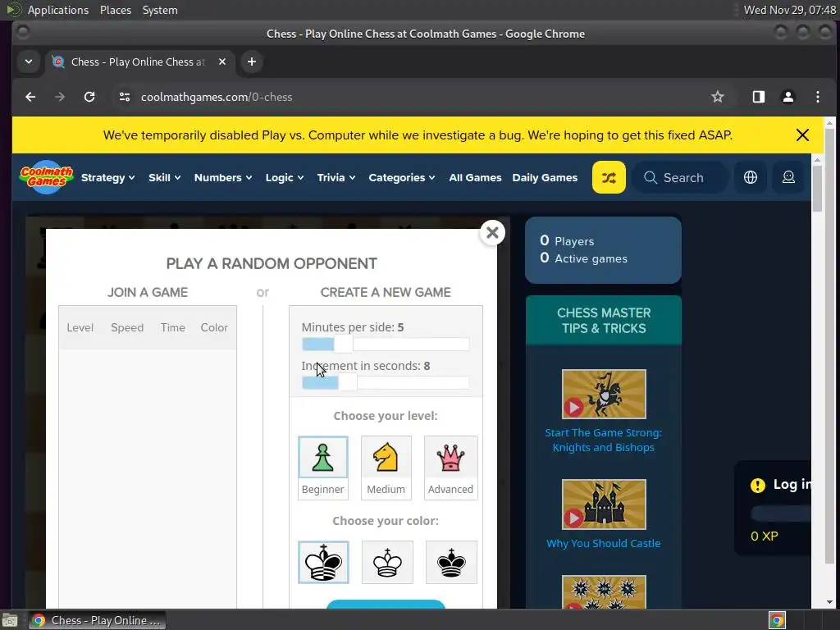Viewport: 840px width, 630px height.
Task: Click the forward navigation arrow
Action: pyautogui.click(x=60, y=97)
